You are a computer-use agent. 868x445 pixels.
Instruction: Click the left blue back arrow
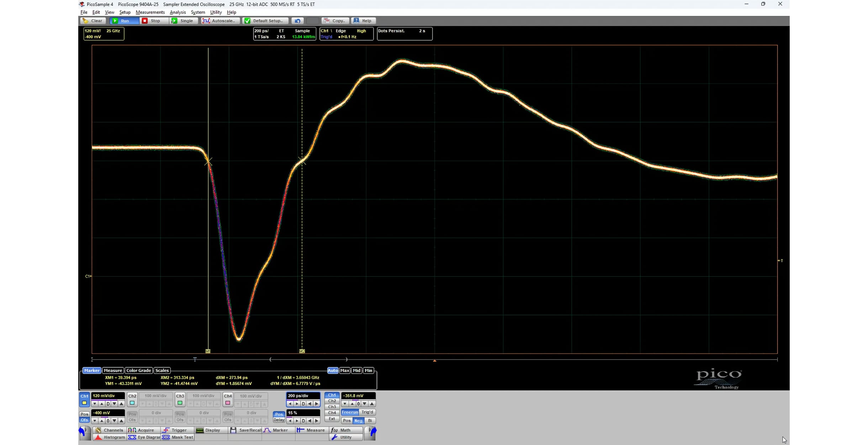[x=85, y=433]
